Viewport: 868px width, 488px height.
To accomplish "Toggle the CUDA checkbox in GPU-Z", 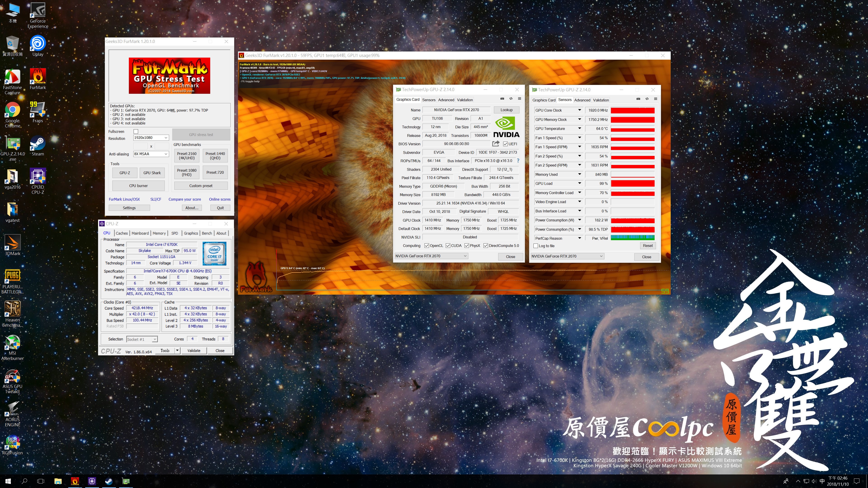I will click(x=448, y=246).
